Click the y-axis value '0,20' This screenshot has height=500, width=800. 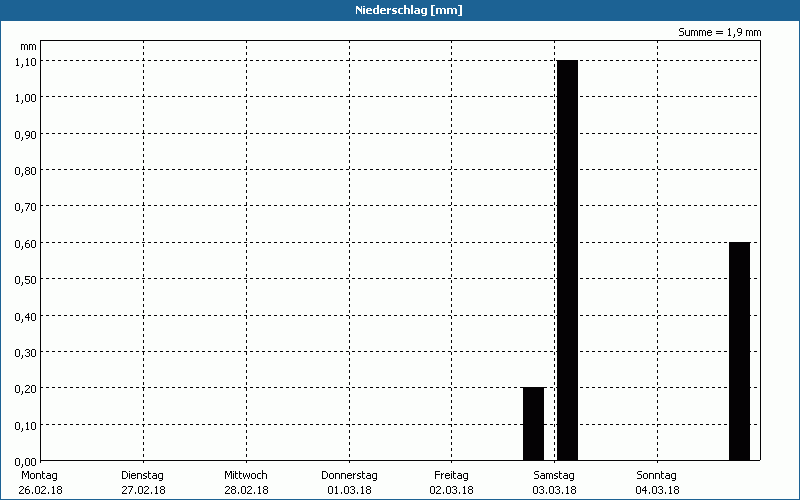click(26, 389)
